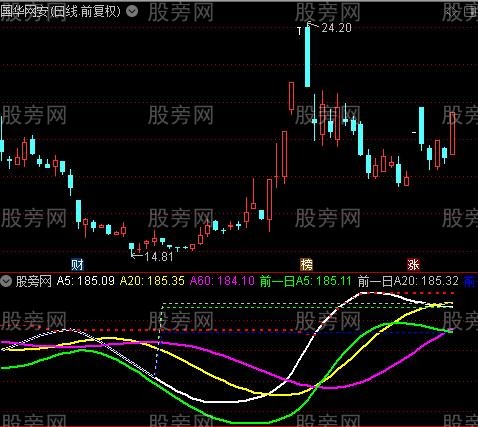Click the 前一日A5: 185.11 value
This screenshot has width=478, height=427.
[305, 281]
